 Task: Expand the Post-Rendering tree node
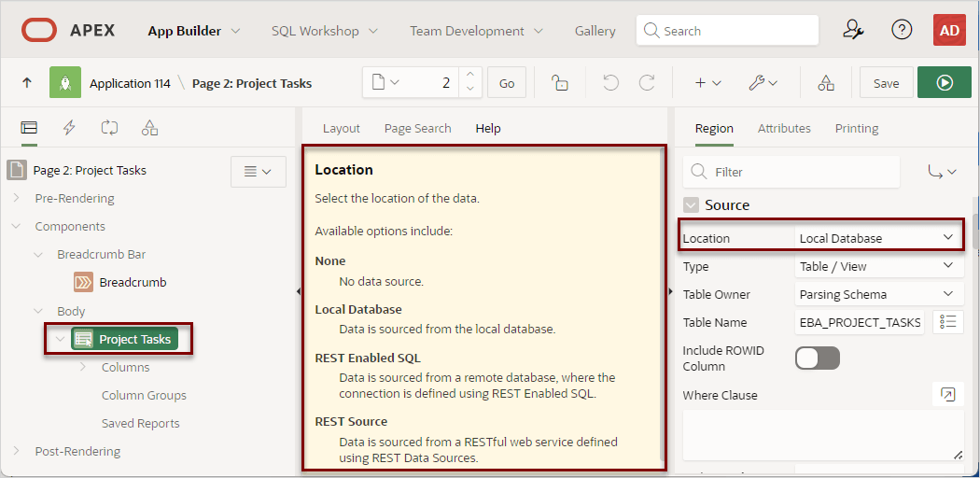coord(16,451)
